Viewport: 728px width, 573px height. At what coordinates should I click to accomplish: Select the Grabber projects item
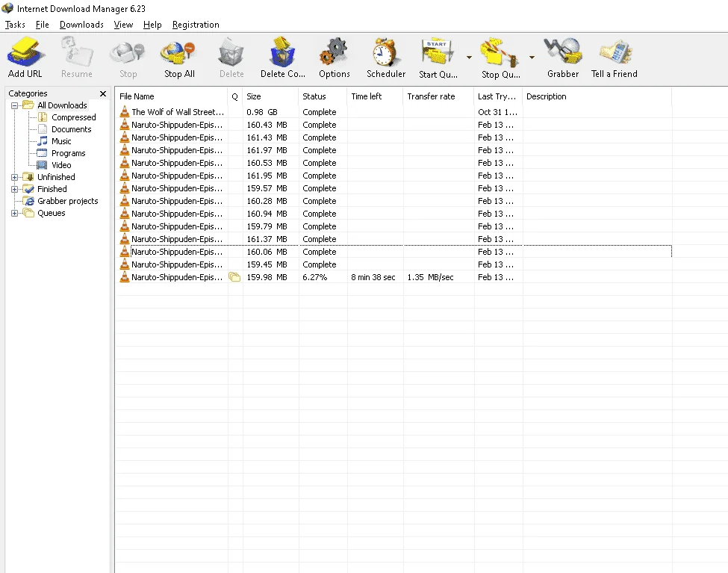click(68, 201)
